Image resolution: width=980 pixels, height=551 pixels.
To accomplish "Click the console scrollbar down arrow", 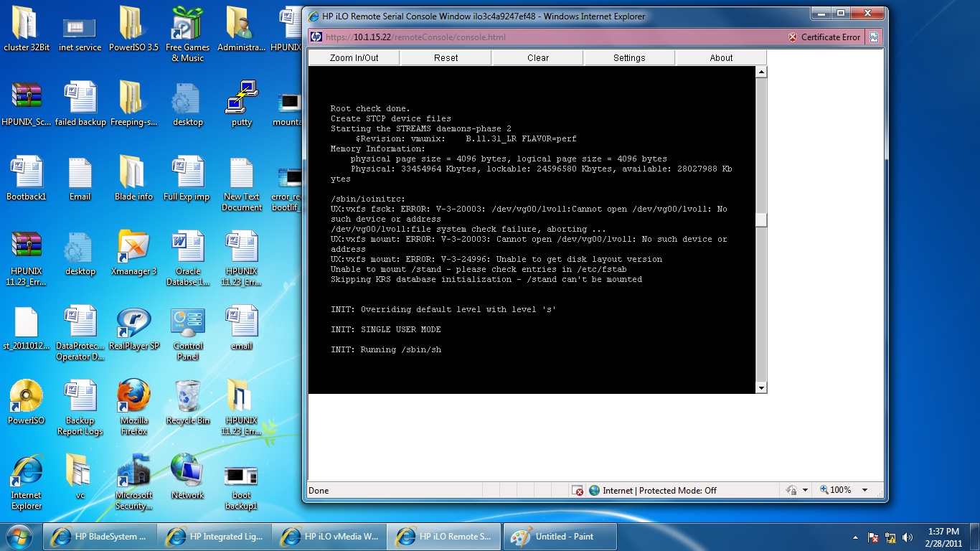I will [761, 387].
